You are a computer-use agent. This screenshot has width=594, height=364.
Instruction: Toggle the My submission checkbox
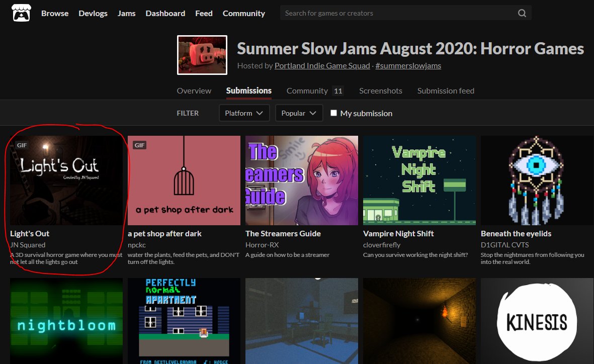[x=333, y=113]
